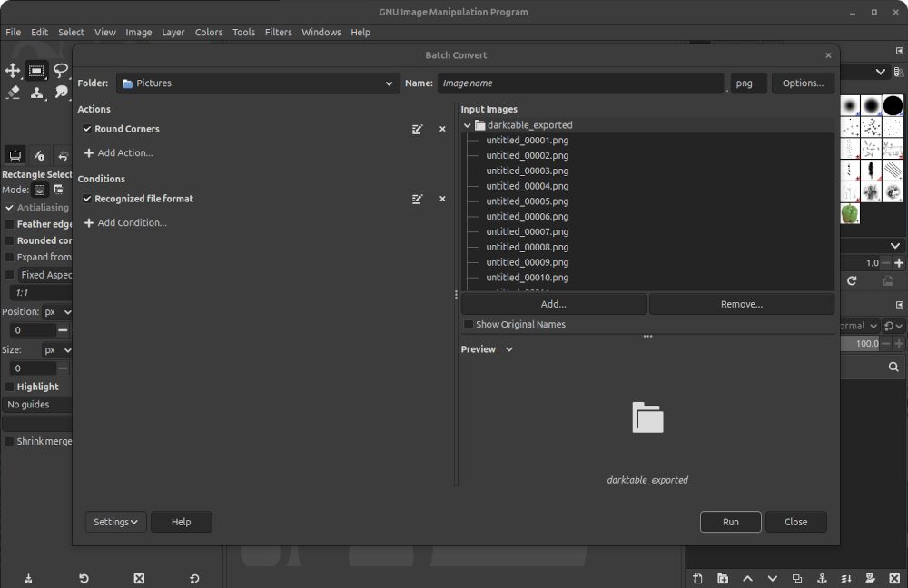908x588 pixels.
Task: Collapse the darktable_exported folder tree
Action: 468,125
